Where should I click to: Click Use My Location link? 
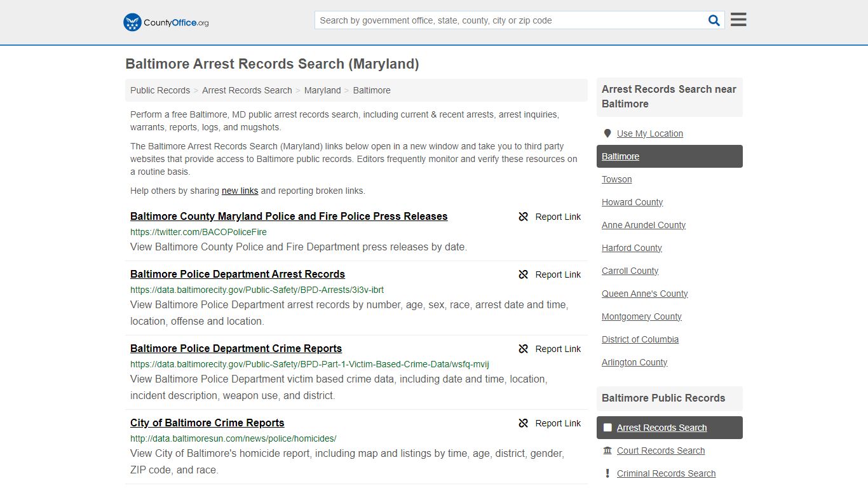coord(650,133)
